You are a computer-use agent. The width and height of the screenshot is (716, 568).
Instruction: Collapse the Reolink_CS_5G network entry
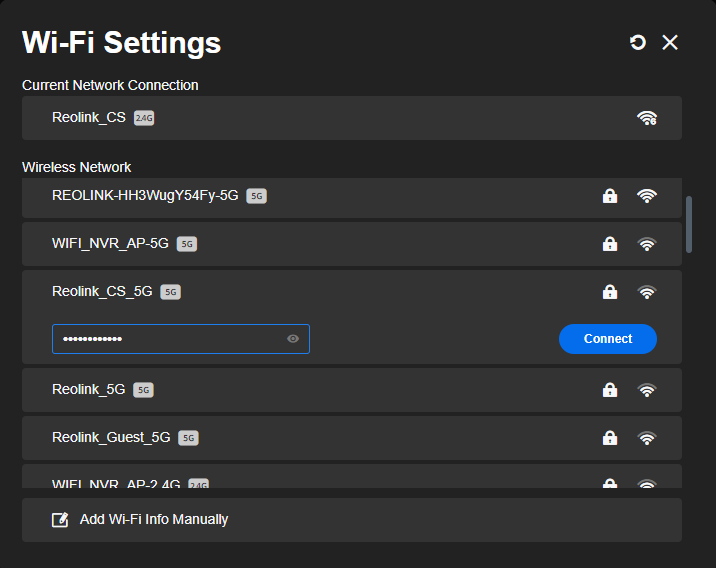click(352, 292)
